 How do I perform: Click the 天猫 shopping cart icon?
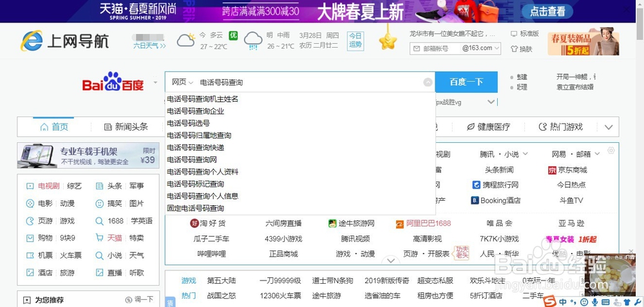[x=99, y=237]
